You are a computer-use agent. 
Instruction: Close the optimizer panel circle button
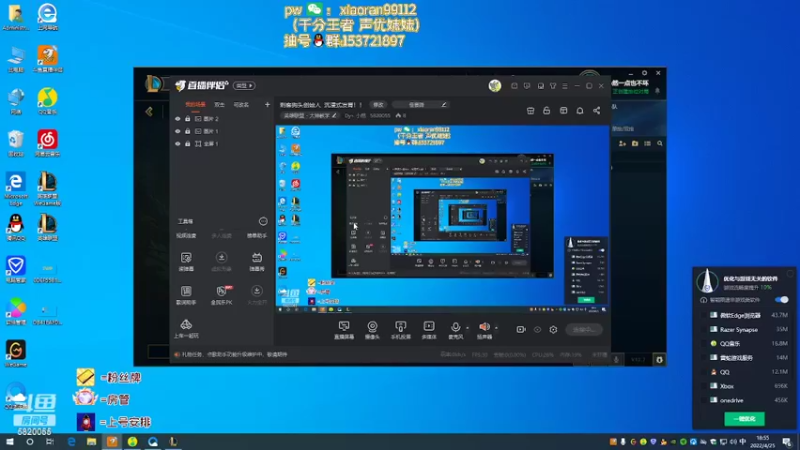pos(790,274)
